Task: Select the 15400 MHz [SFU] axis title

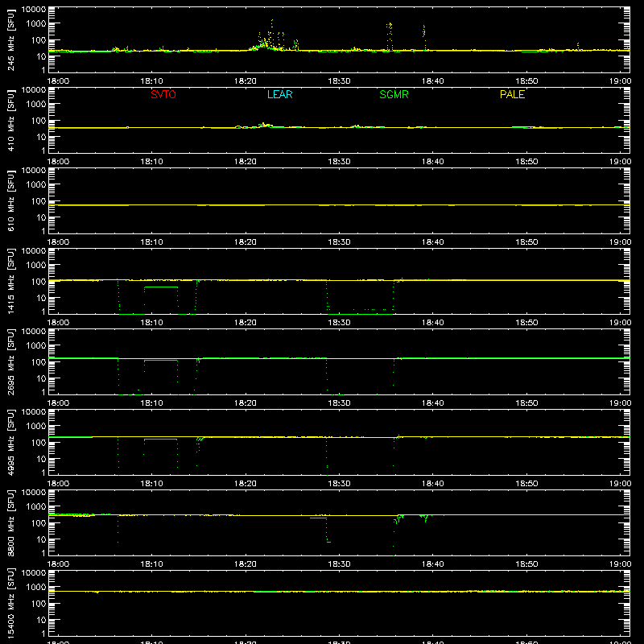Action: 11,603
